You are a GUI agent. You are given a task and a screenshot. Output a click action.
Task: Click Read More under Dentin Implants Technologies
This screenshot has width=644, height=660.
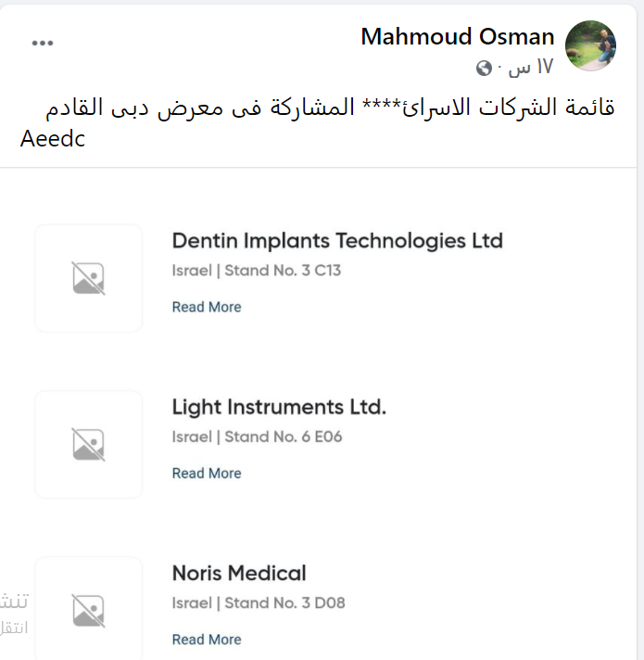point(207,307)
